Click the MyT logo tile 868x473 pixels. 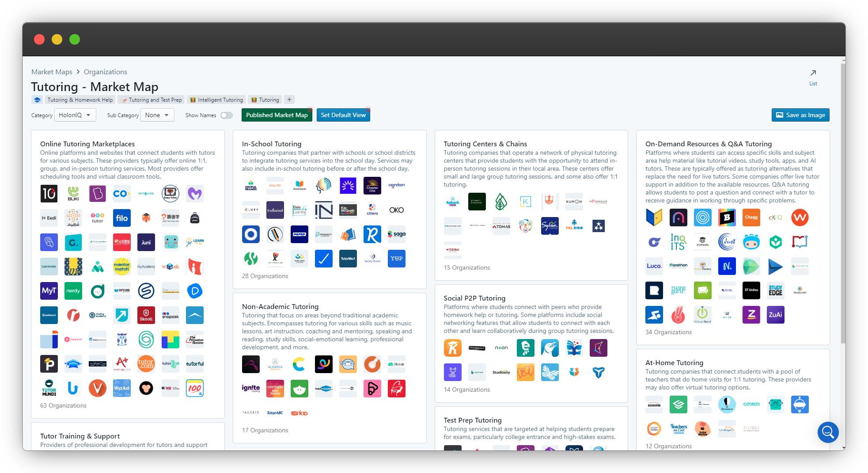49,291
